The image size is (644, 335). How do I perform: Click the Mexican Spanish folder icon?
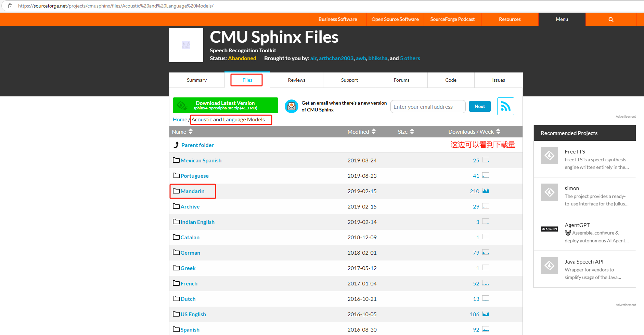click(176, 160)
